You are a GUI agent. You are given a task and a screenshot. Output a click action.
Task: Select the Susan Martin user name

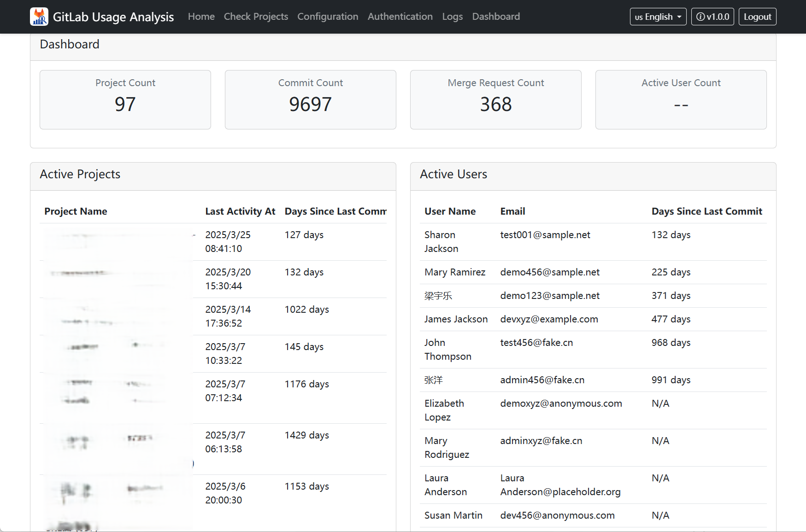(x=453, y=515)
